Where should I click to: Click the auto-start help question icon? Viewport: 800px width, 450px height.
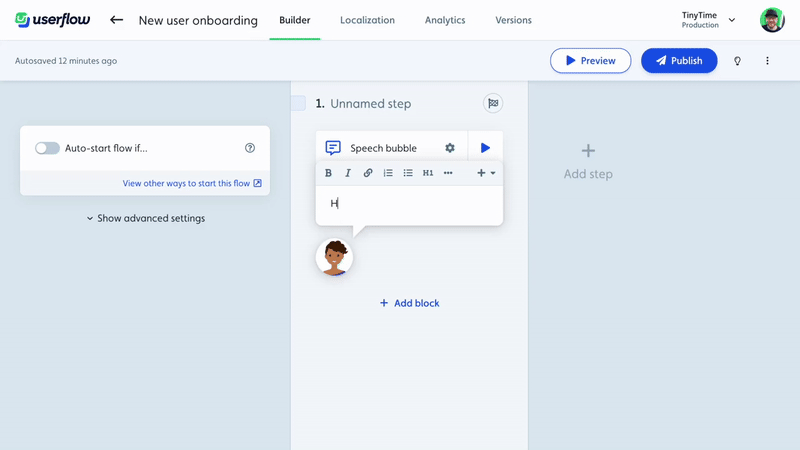(x=249, y=148)
